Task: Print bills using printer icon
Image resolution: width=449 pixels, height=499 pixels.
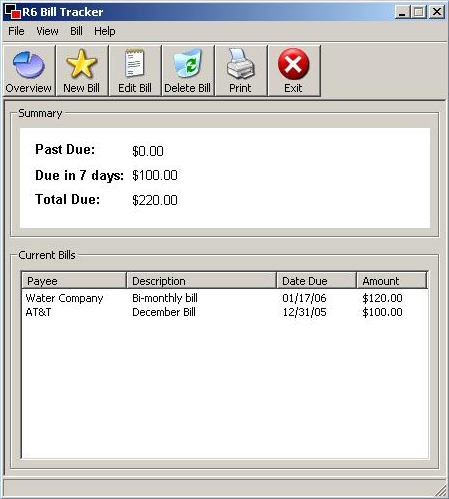Action: 240,63
